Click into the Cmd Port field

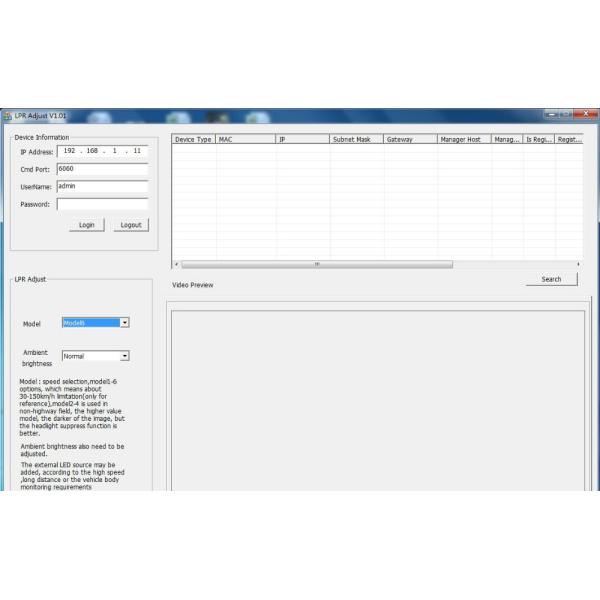(x=102, y=169)
